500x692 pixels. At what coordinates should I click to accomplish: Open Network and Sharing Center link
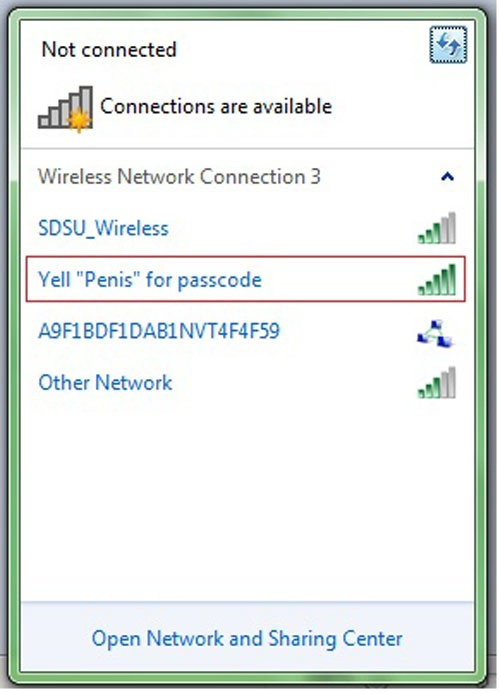247,639
